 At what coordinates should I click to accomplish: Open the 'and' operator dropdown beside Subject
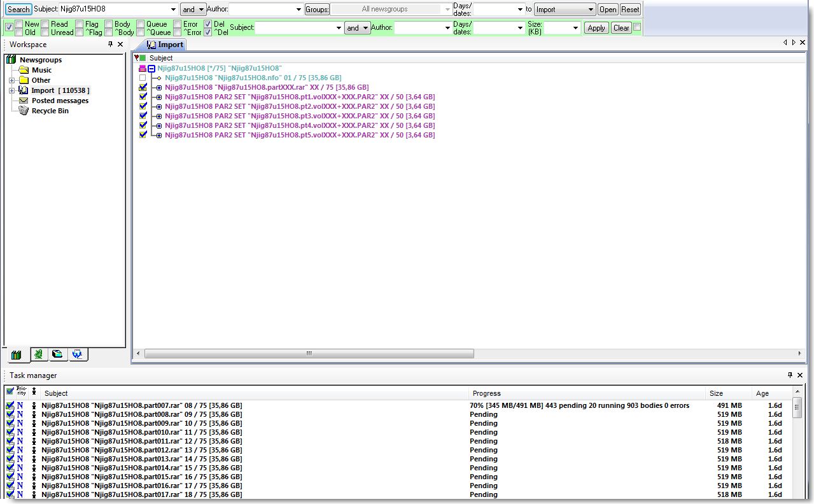[x=193, y=9]
